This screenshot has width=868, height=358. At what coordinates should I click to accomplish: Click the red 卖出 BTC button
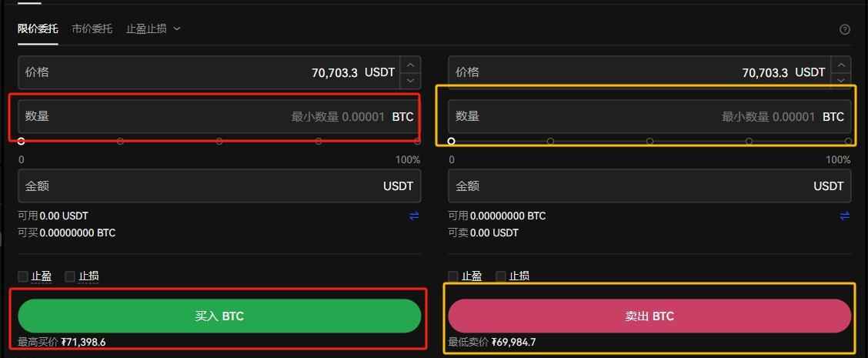click(x=649, y=316)
